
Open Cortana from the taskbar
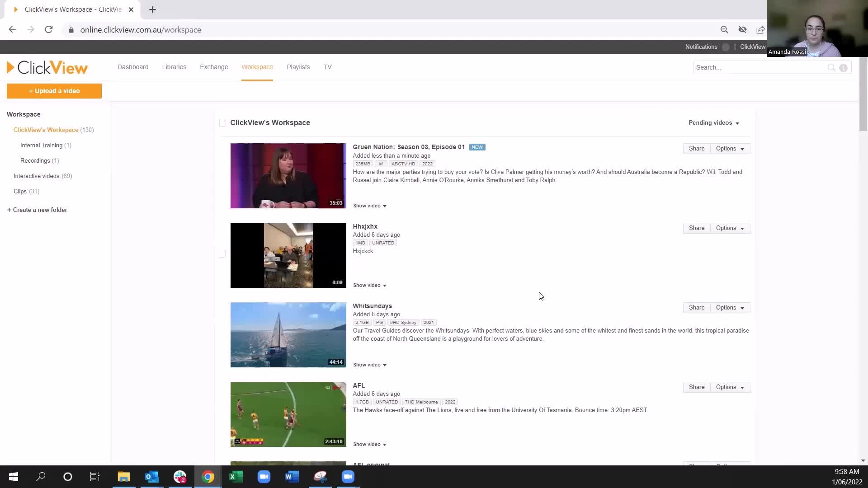68,477
